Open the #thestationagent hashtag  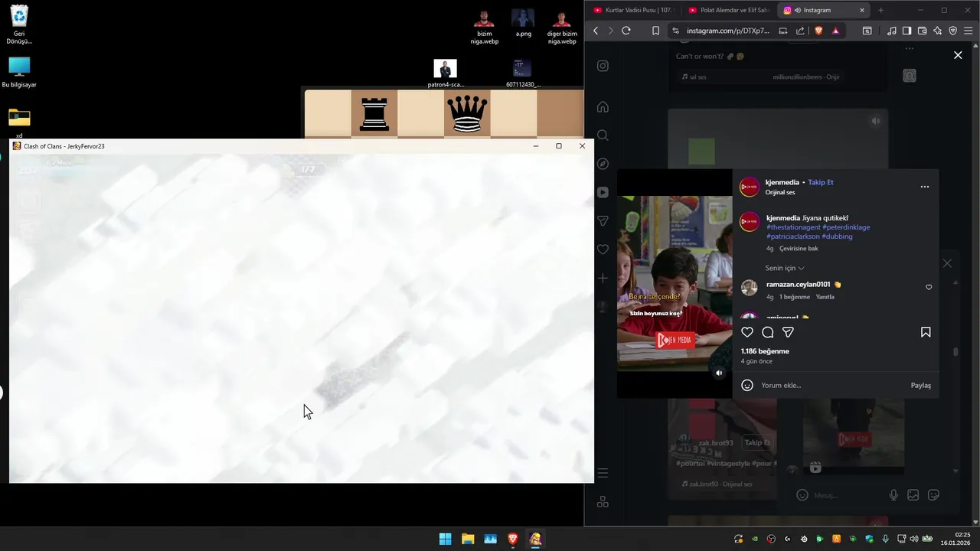coord(793,227)
